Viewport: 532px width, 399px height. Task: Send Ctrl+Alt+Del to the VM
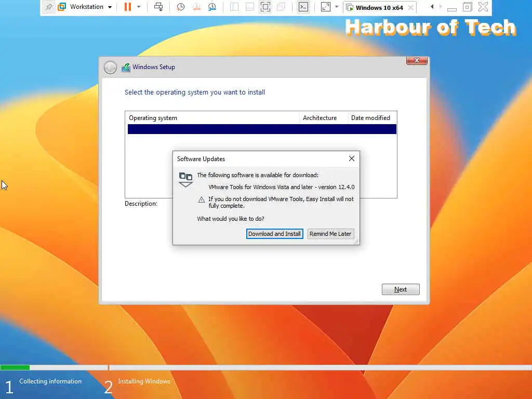158,7
